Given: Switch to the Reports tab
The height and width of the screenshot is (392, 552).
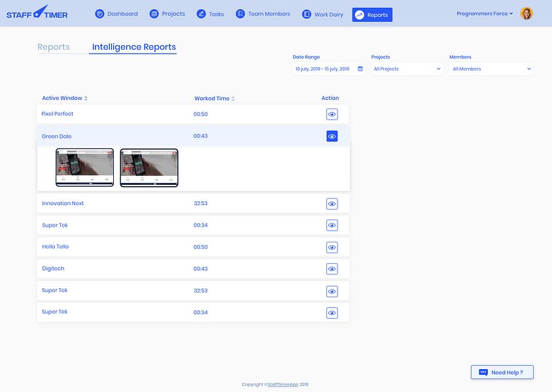Looking at the screenshot, I should 54,47.
